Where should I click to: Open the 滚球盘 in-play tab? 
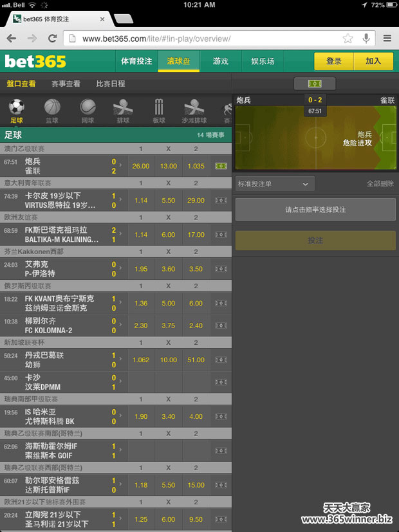point(179,61)
